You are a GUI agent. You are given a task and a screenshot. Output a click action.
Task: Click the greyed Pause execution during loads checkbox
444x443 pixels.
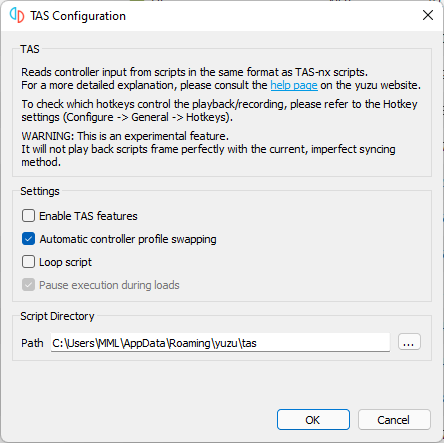coord(28,285)
